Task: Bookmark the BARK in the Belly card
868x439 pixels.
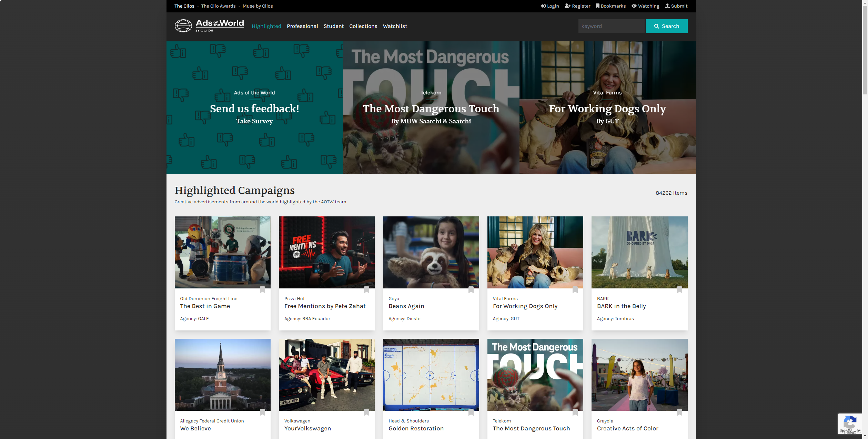Action: pos(679,290)
